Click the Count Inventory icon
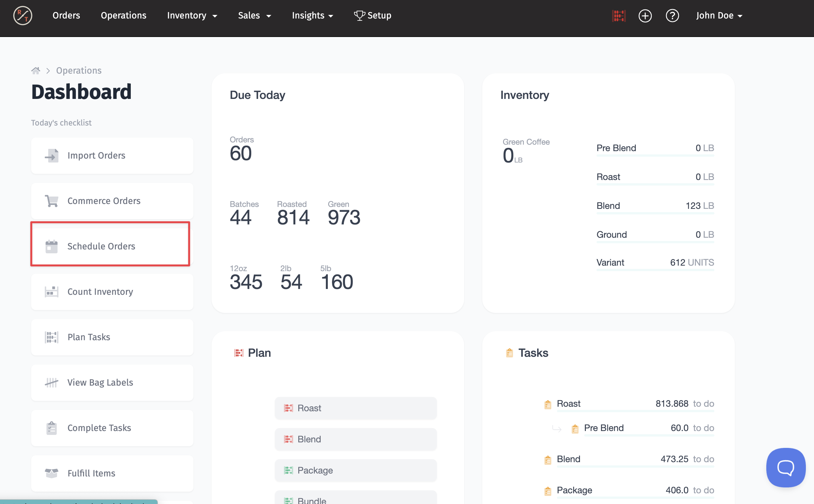814x504 pixels. [52, 292]
